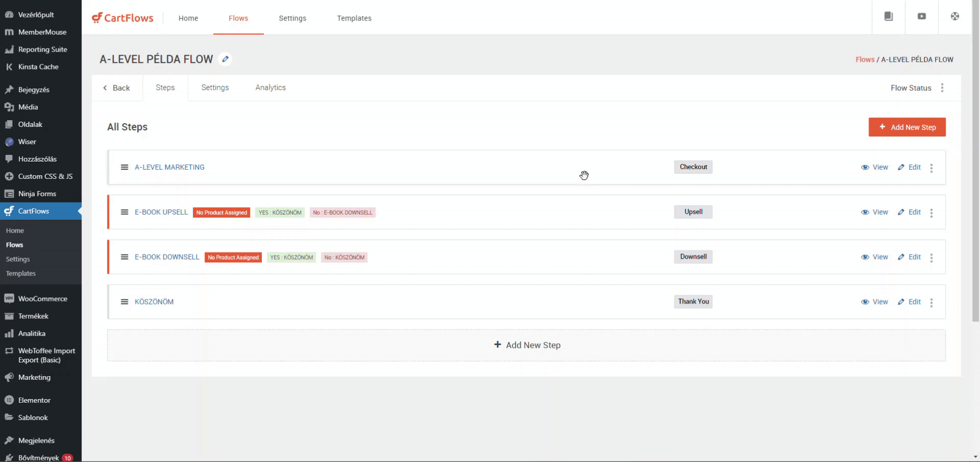Switch to the flow Settings tab
This screenshot has width=980, height=462.
point(215,87)
